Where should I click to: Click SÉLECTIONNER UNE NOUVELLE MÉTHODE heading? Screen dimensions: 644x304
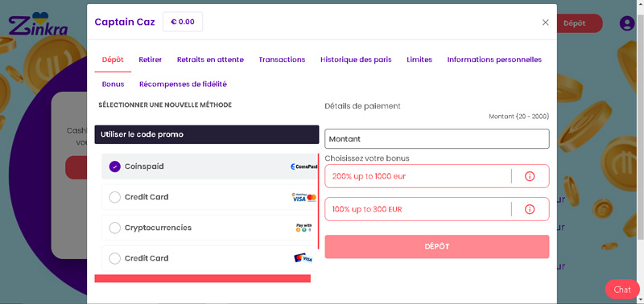tap(165, 105)
